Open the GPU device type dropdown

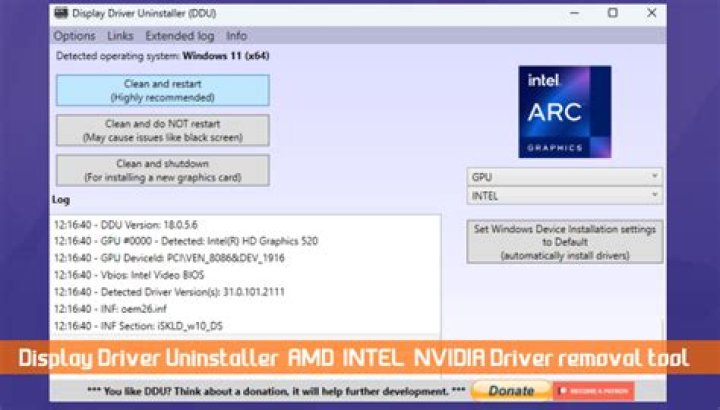pyautogui.click(x=565, y=177)
